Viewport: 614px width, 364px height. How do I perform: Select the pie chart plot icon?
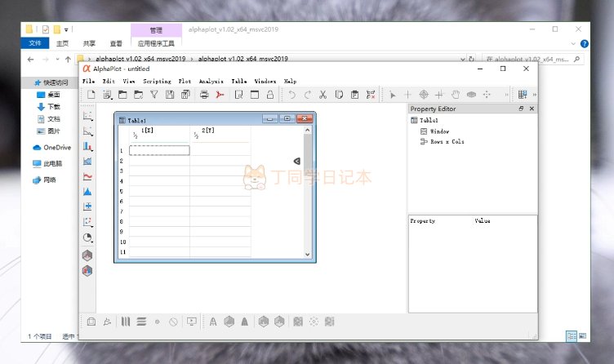(87, 237)
